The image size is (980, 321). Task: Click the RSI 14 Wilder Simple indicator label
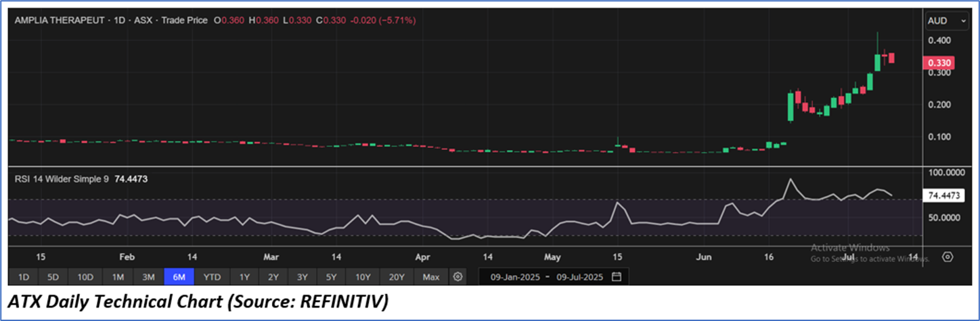[x=62, y=180]
